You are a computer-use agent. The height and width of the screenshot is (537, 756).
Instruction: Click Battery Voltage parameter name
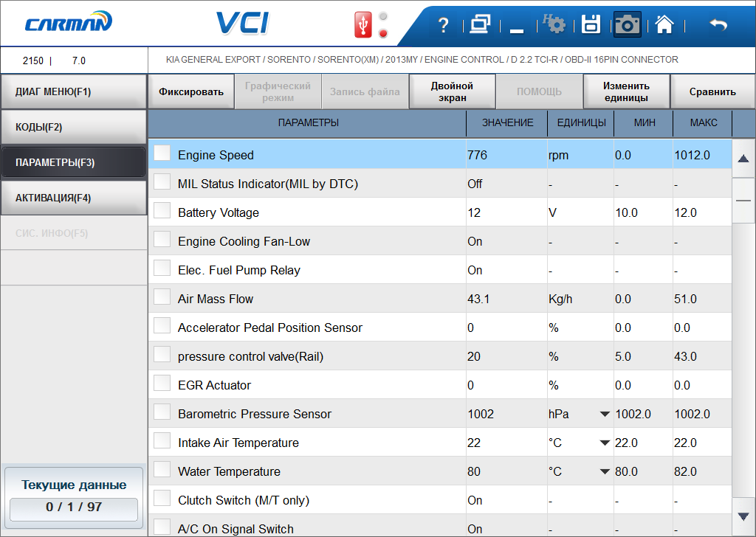pos(219,212)
